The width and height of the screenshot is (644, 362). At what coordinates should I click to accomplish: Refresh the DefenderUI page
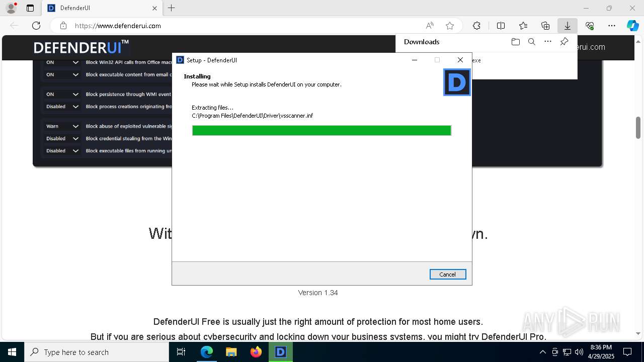tap(36, 26)
